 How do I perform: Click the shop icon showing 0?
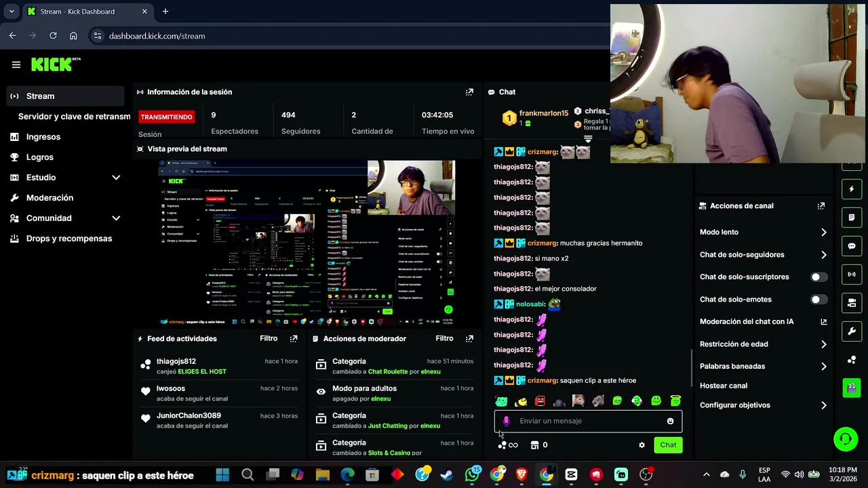(539, 445)
